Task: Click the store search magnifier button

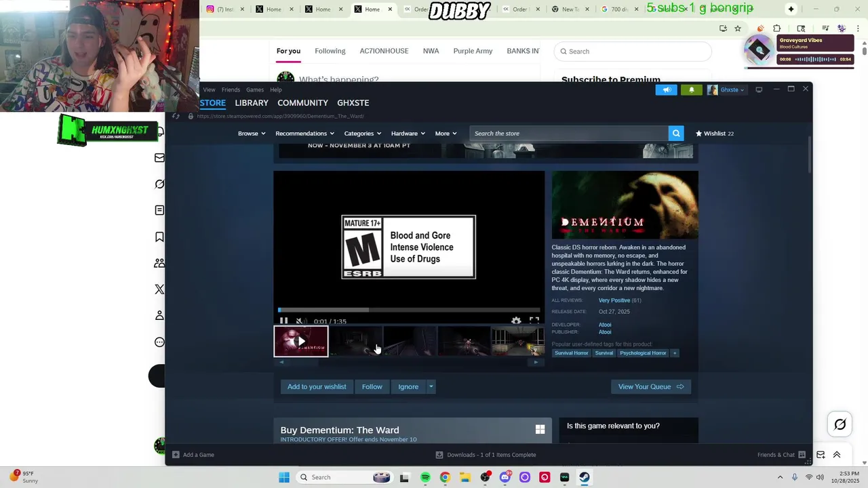Action: tap(676, 134)
